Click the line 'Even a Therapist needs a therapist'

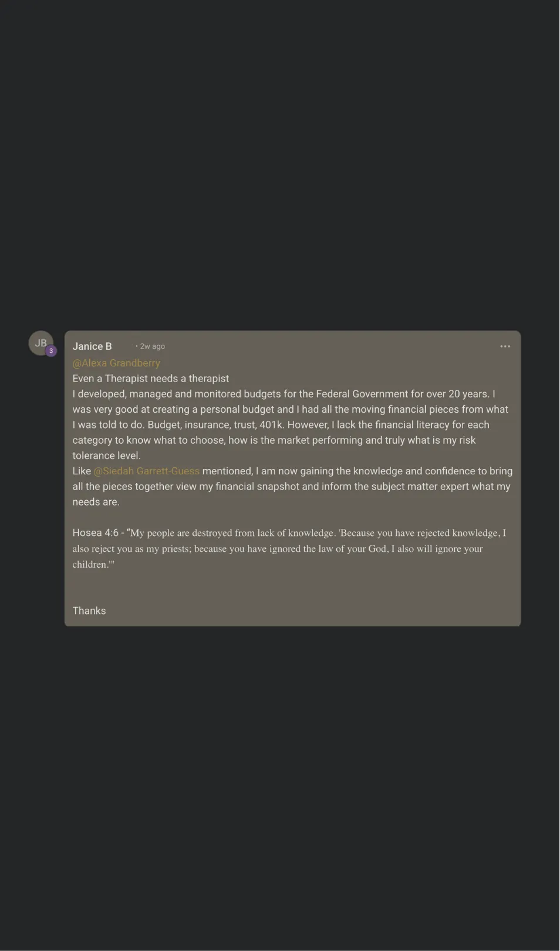151,379
